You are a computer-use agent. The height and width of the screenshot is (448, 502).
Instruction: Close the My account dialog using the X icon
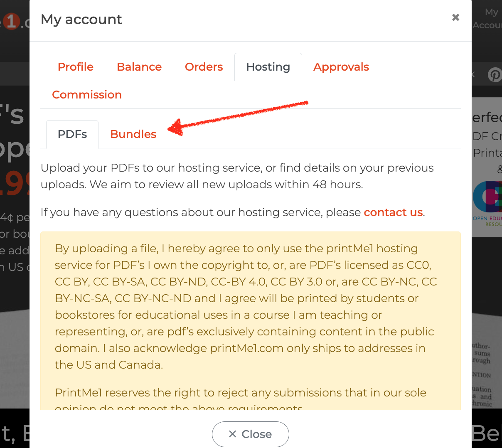(455, 17)
